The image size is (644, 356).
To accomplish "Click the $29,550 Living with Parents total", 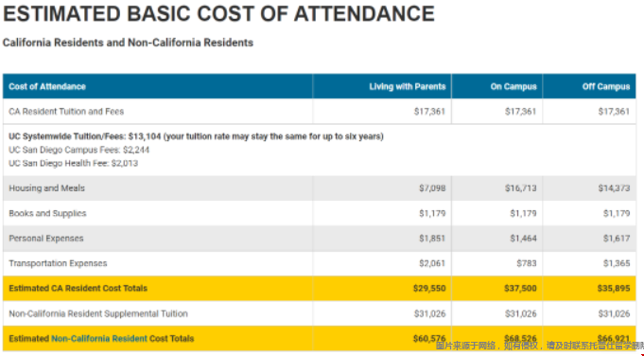I will pyautogui.click(x=429, y=289).
